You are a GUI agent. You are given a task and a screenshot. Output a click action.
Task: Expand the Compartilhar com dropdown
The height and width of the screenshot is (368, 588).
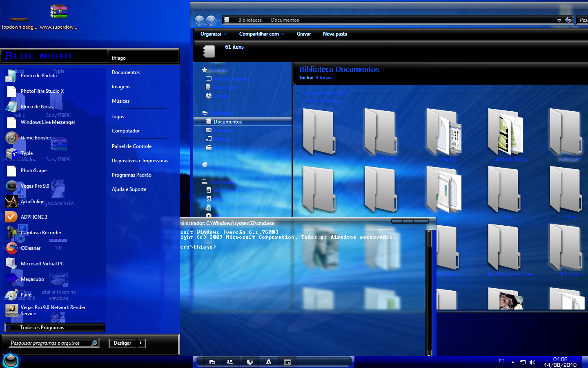click(261, 34)
